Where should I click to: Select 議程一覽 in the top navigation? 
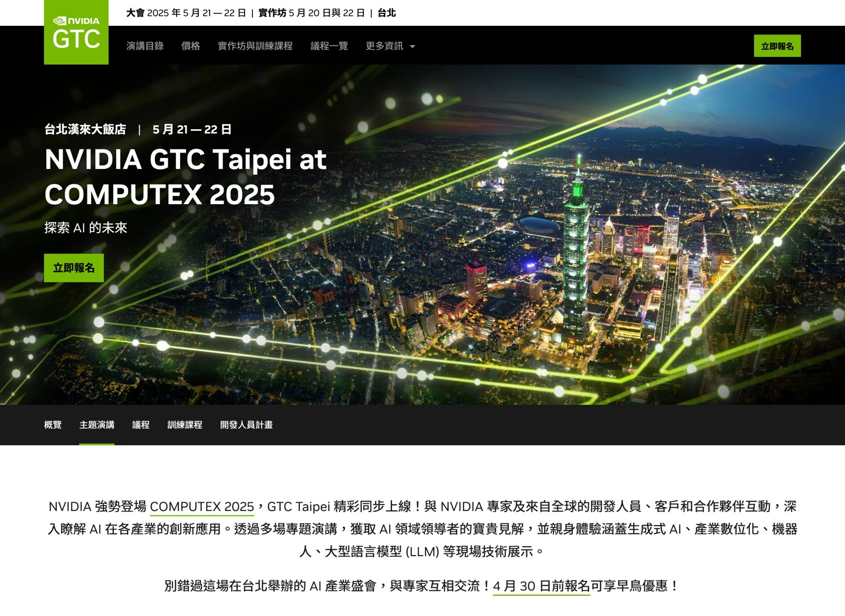(329, 46)
